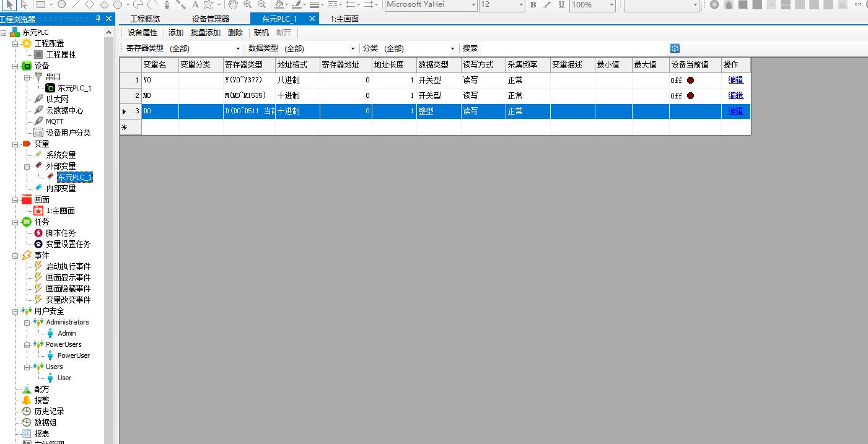The image size is (868, 444).
Task: Click 编辑 link for Y0 row
Action: [x=736, y=80]
